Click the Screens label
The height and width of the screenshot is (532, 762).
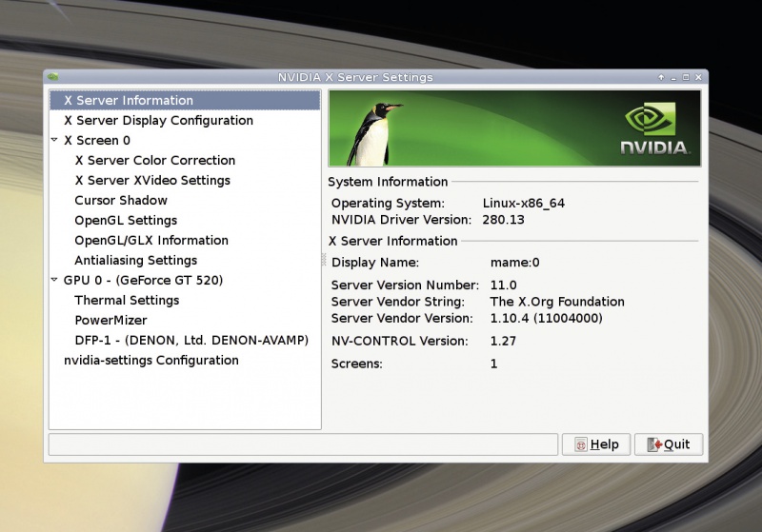356,364
